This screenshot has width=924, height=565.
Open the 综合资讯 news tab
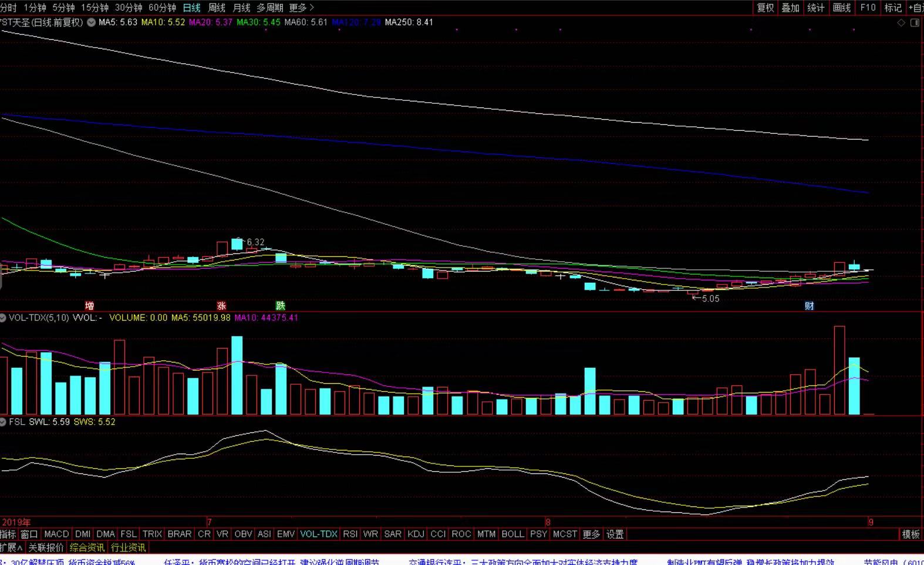click(87, 547)
